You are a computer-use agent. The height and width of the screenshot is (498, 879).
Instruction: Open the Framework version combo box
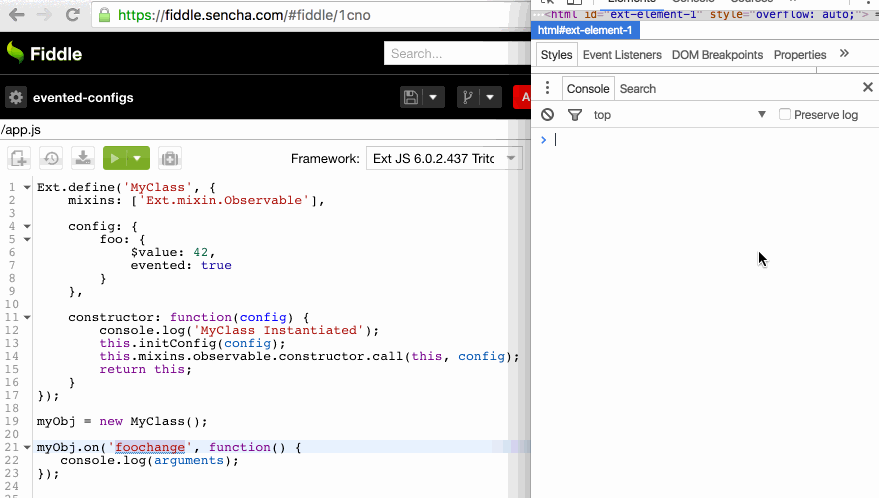(444, 159)
